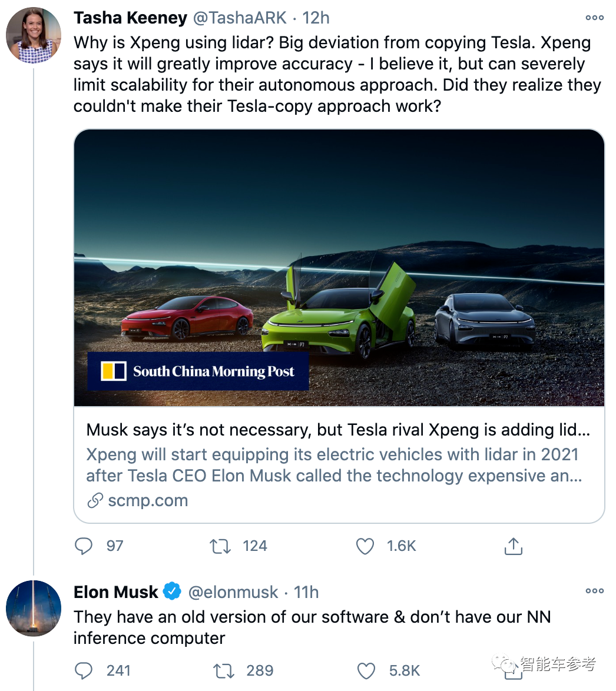Reply to Tasha Keeney's tweet
Screen dimensions: 616x691
coord(84,546)
